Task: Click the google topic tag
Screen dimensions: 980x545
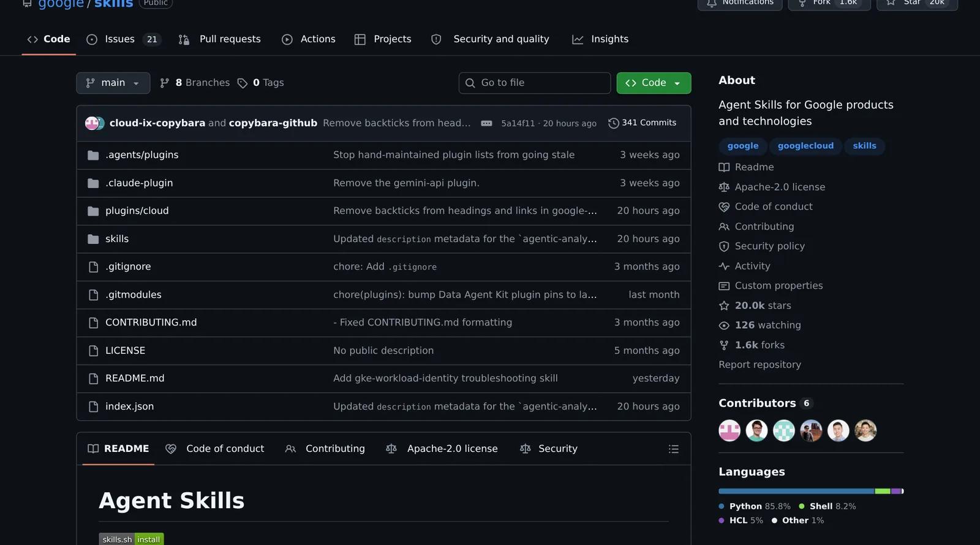Action: [743, 146]
